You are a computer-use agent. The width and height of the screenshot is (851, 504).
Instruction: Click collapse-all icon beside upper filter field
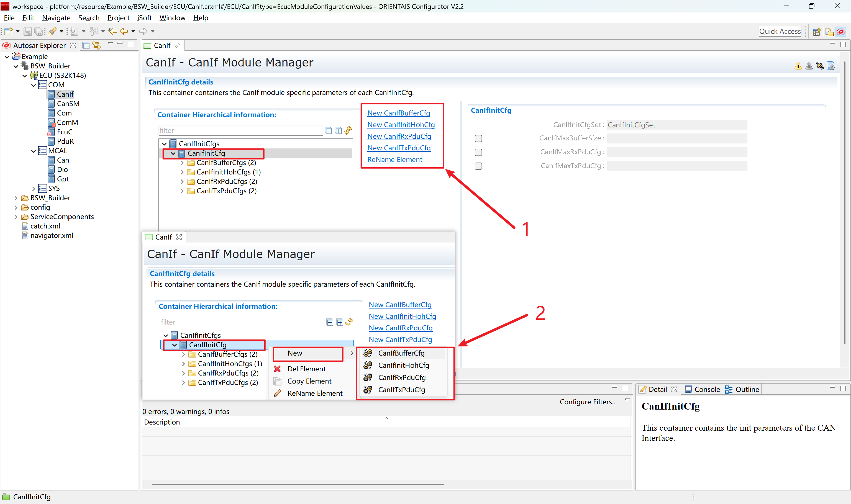pos(328,130)
